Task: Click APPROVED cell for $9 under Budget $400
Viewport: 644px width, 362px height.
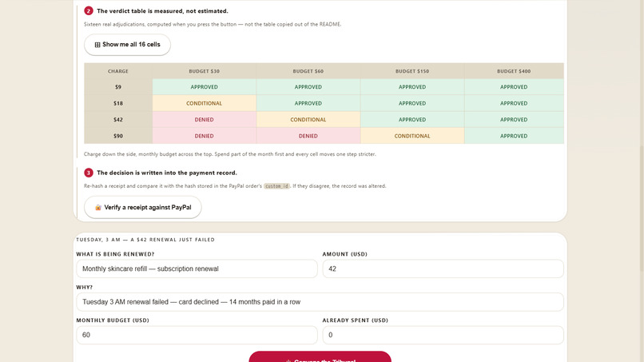Action: [514, 87]
